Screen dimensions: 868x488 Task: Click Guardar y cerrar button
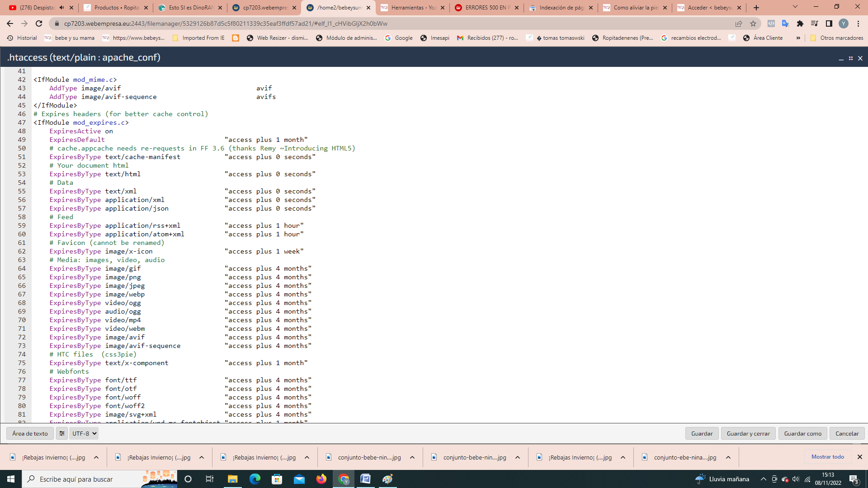pyautogui.click(x=748, y=433)
